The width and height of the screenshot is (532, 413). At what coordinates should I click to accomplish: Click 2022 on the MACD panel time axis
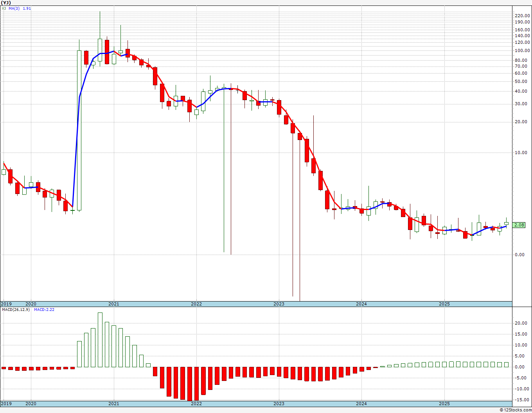[x=196, y=404]
